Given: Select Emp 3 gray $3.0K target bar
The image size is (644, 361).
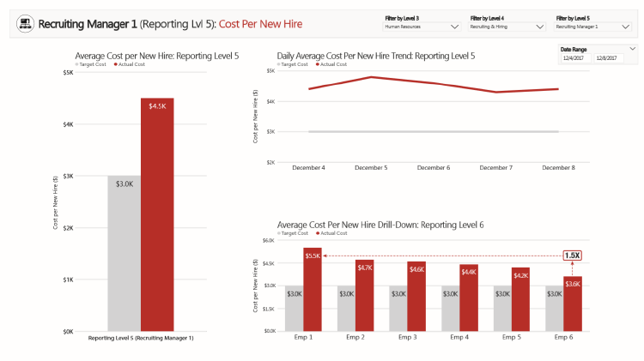Looking at the screenshot, I should pos(398,309).
